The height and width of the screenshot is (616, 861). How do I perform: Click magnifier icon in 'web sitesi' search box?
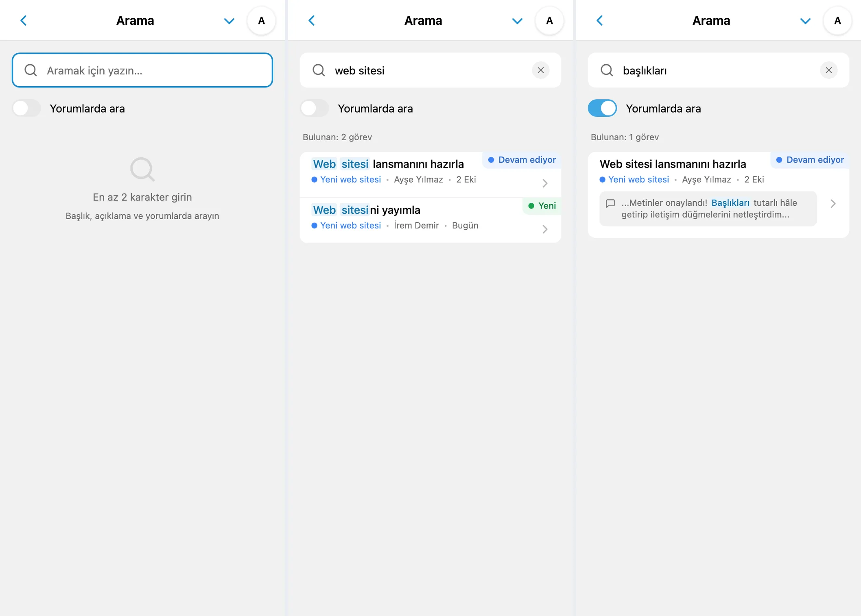pos(319,70)
